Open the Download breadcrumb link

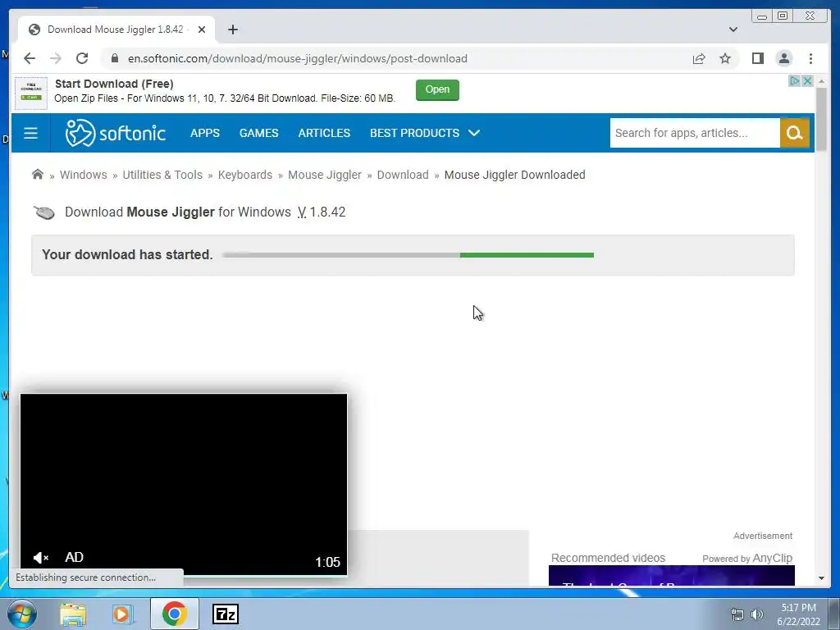403,175
